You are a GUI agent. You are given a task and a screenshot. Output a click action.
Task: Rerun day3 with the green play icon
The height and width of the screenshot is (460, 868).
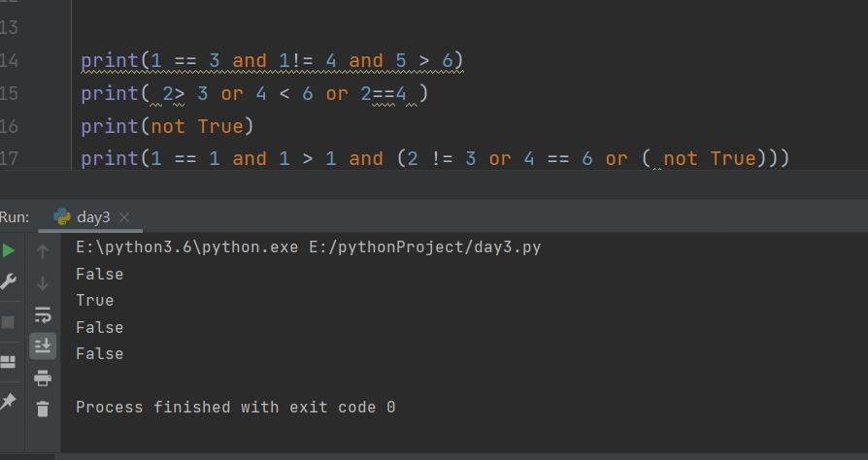[8, 250]
